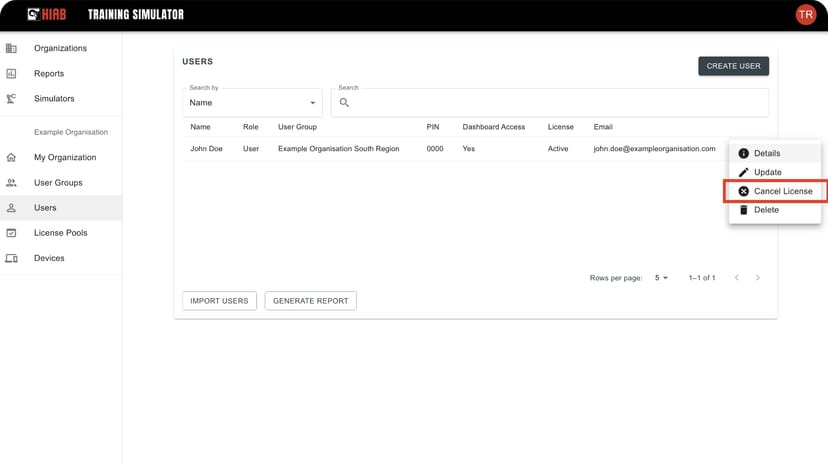Open the TR user avatar menu
The height and width of the screenshot is (464, 828).
coord(805,14)
